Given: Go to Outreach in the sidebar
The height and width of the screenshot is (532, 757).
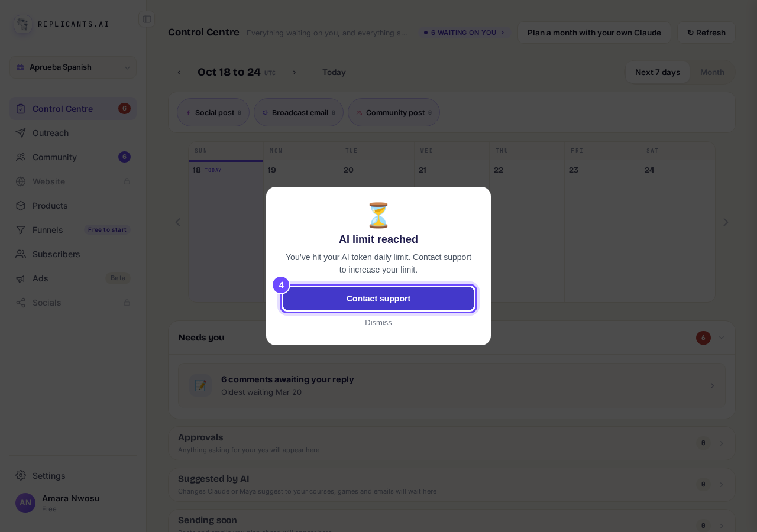Looking at the screenshot, I should (73, 133).
